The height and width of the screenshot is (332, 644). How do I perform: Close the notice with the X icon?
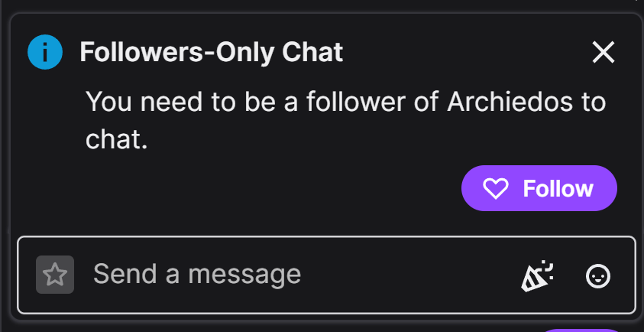[604, 53]
